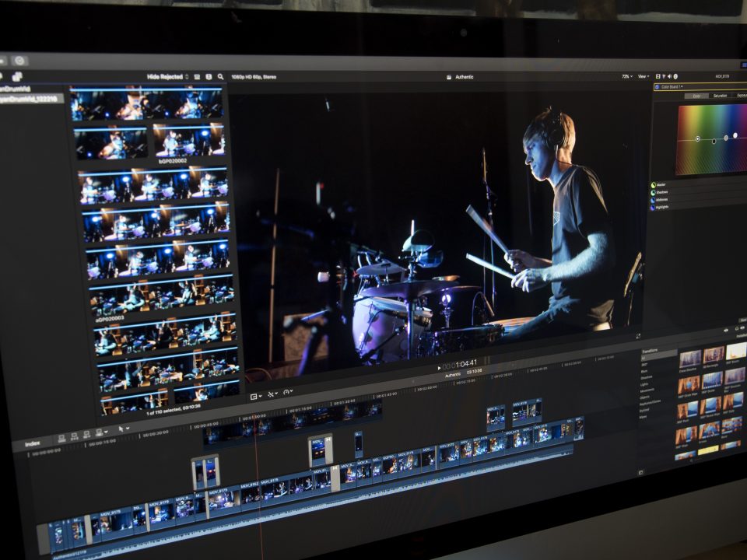The image size is (747, 560).
Task: Open the color inspector triangle icon
Action: (664, 76)
